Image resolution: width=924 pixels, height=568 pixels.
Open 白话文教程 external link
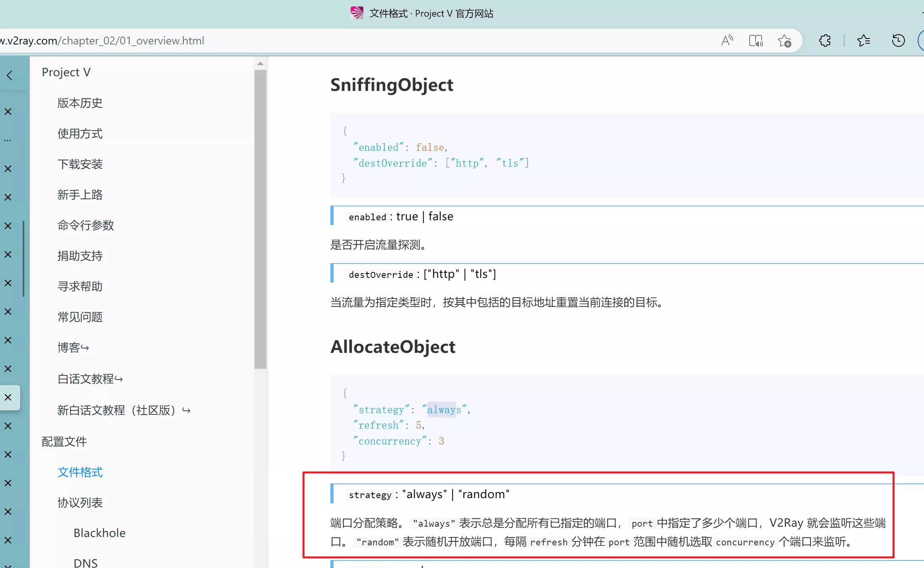pos(90,379)
